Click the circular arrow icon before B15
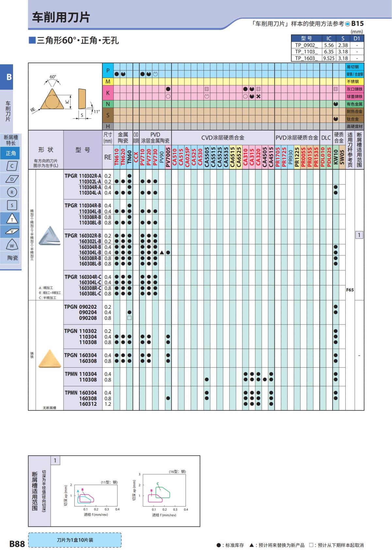Viewport: 392px width, 555px height. pyautogui.click(x=348, y=24)
